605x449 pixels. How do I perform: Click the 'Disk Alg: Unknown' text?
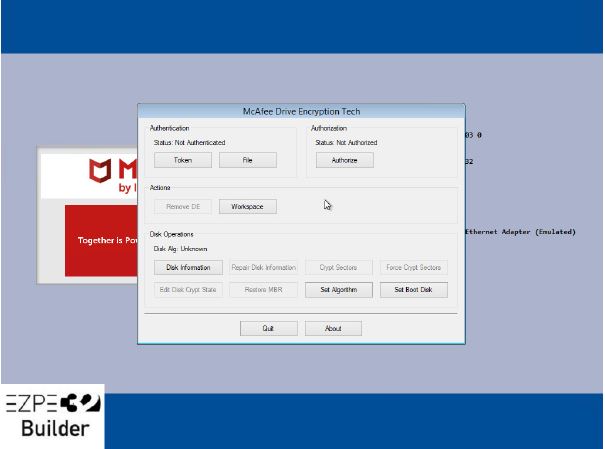[180, 249]
